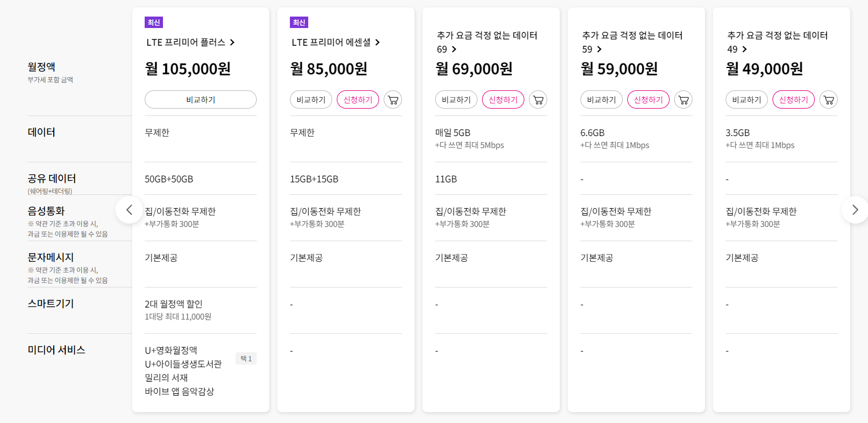Click the 월 49,000원 price
This screenshot has height=423, width=868.
(x=765, y=69)
